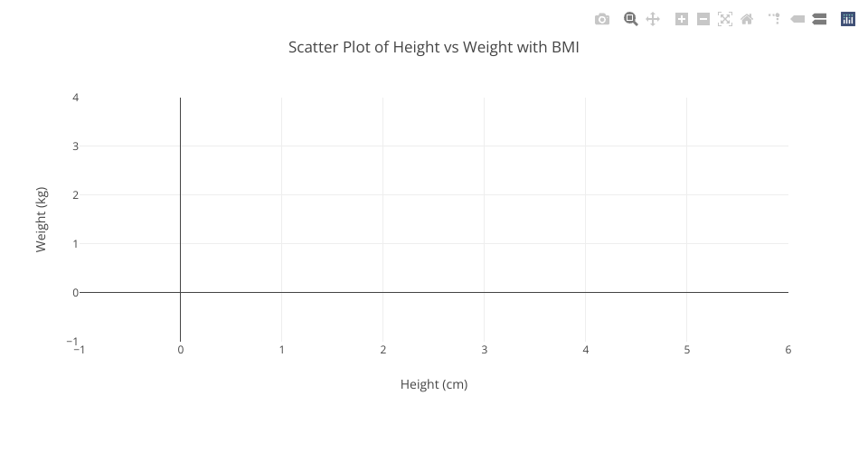Select the Pan tool
The height and width of the screenshot is (452, 868).
(x=653, y=19)
